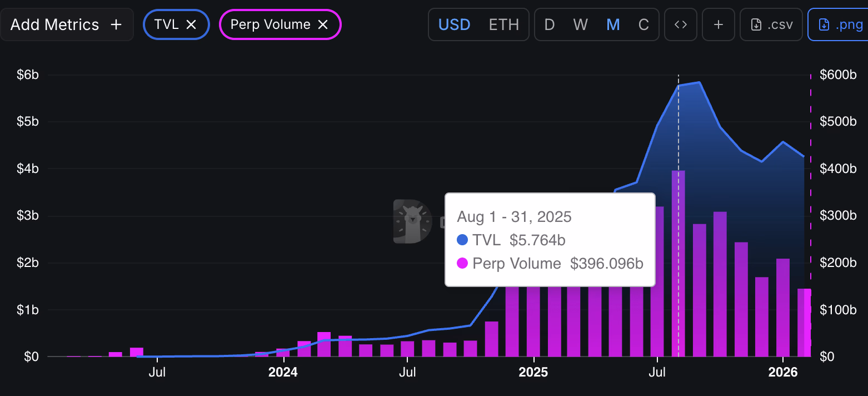Click the magenta Perp Volume legend dot
This screenshot has height=396, width=868.
pyautogui.click(x=462, y=264)
